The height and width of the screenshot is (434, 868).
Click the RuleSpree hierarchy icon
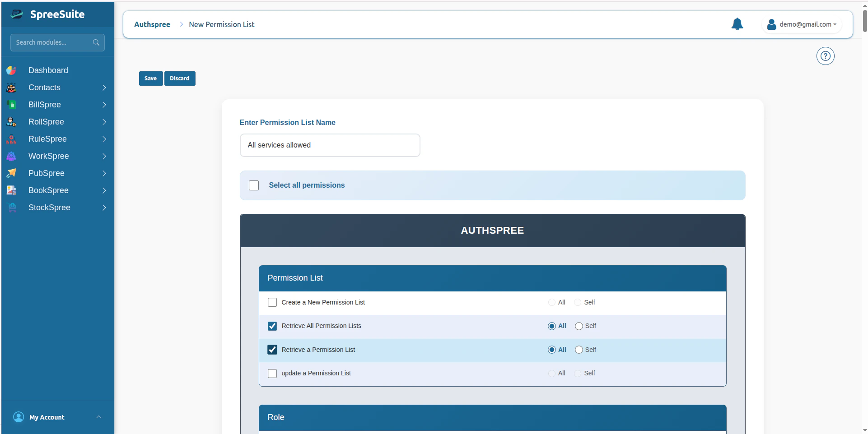point(11,139)
